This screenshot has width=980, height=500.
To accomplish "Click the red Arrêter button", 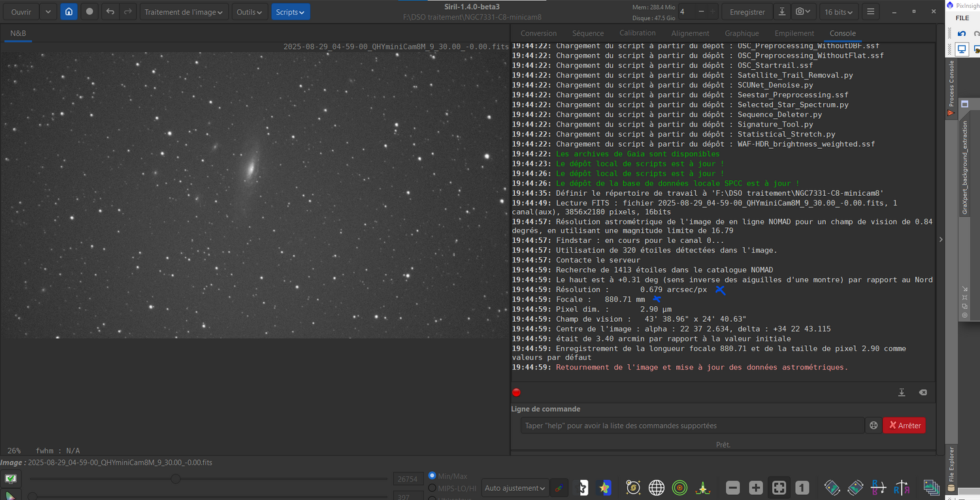I will point(904,426).
